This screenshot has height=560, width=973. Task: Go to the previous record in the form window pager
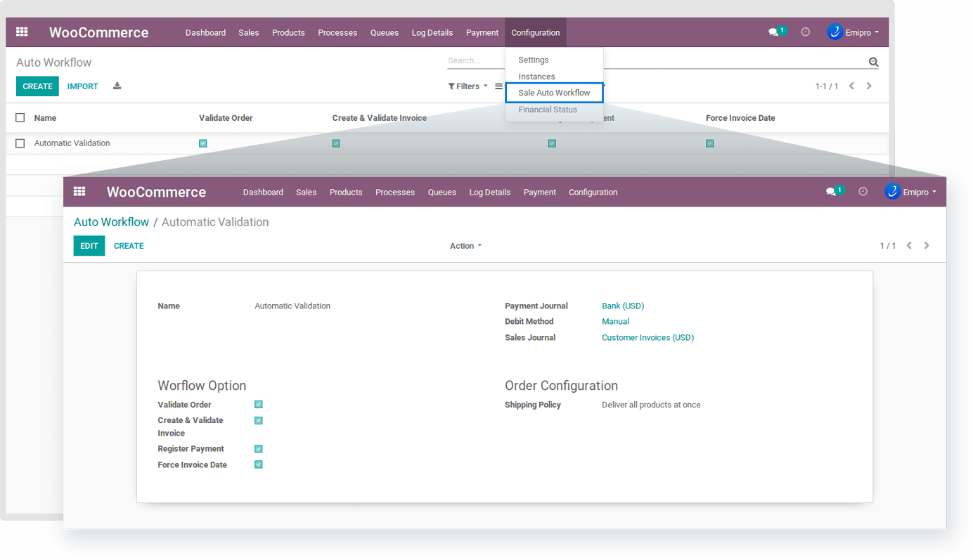[x=909, y=246]
